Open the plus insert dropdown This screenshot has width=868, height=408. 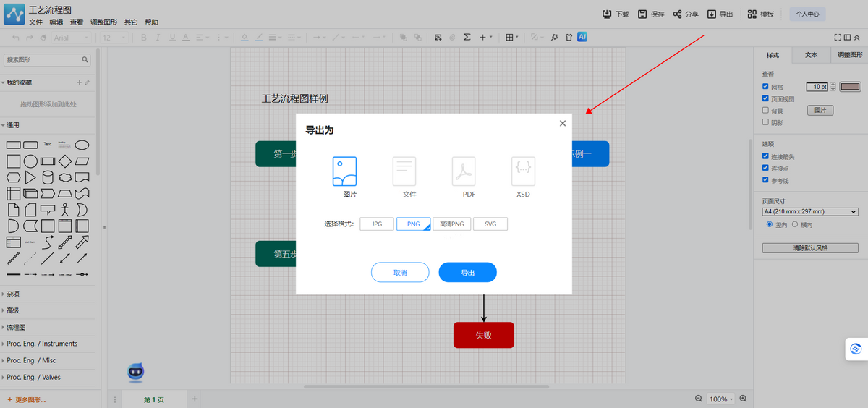click(485, 37)
